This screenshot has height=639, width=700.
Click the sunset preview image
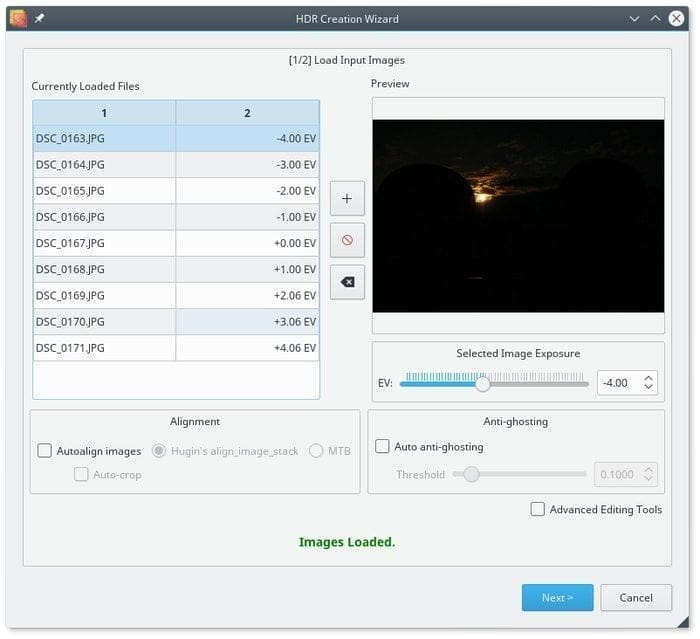coord(518,215)
